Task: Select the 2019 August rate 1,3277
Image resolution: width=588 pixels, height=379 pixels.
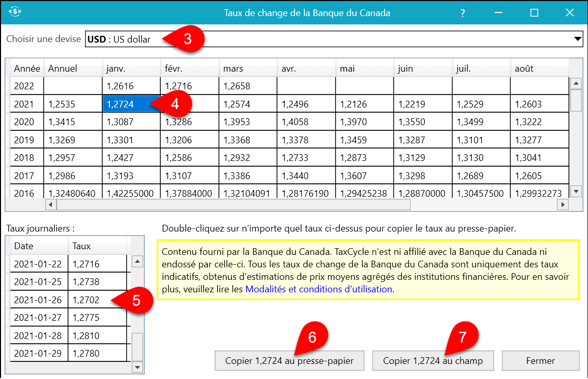Action: [540, 140]
